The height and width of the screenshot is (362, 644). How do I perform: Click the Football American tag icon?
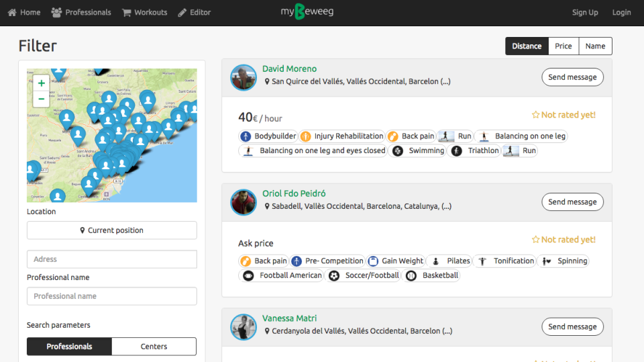(248, 275)
